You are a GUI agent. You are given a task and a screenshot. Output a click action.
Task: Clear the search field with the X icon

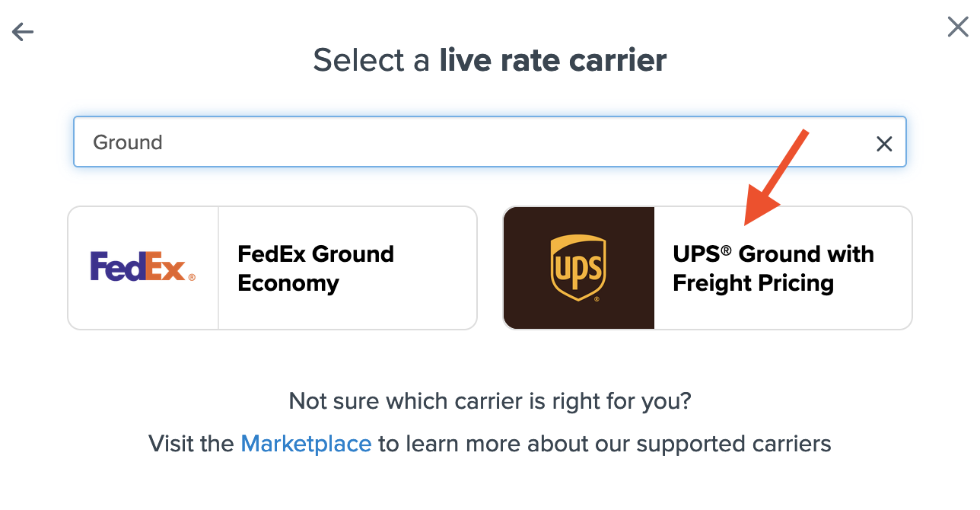point(883,144)
